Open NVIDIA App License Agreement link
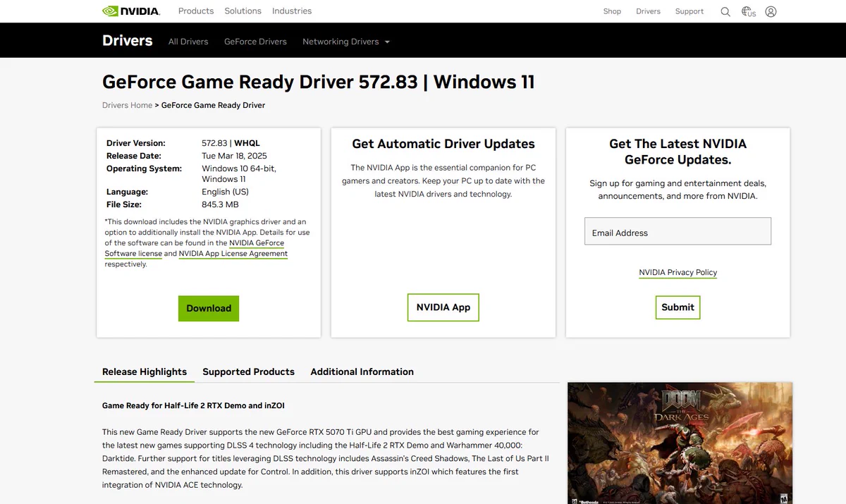Screen dimensions: 846x504 (233, 254)
